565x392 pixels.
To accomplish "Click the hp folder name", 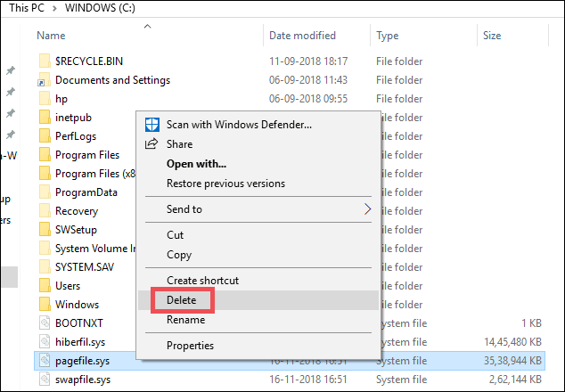I will pyautogui.click(x=61, y=99).
